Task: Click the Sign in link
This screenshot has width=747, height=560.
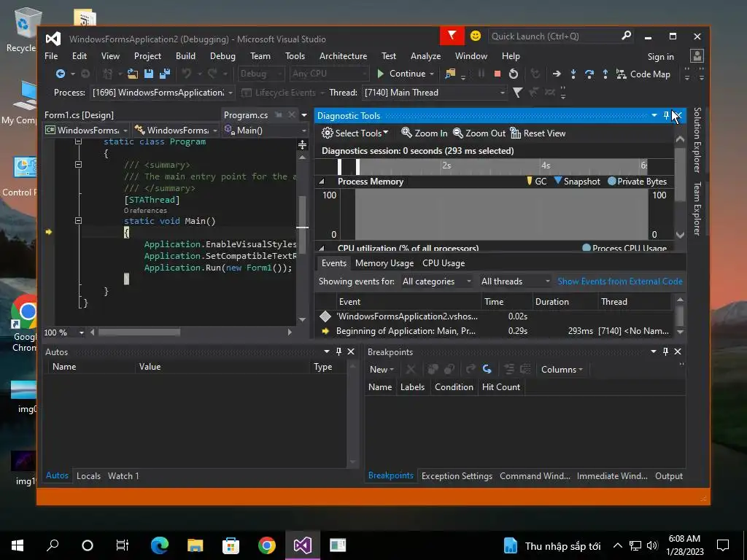Action: point(660,57)
